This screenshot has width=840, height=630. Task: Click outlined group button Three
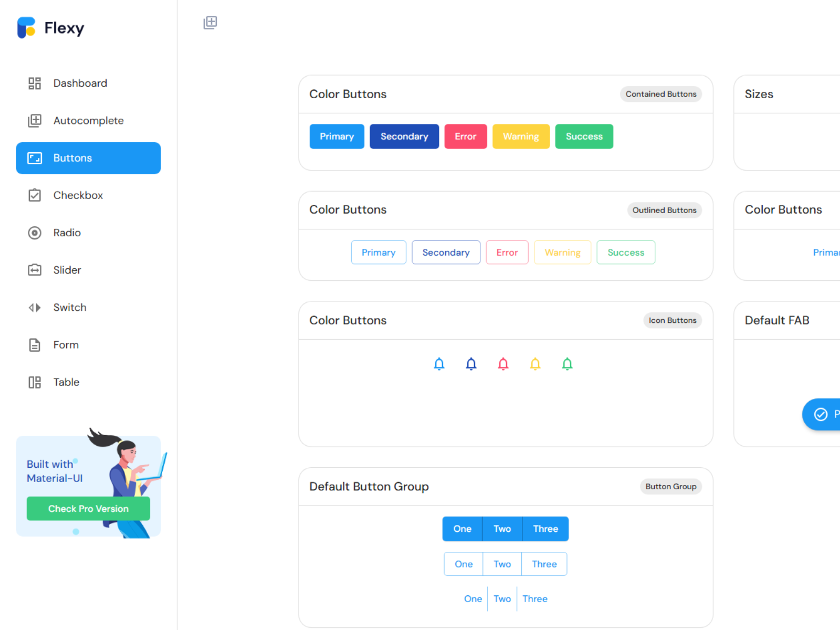(544, 564)
